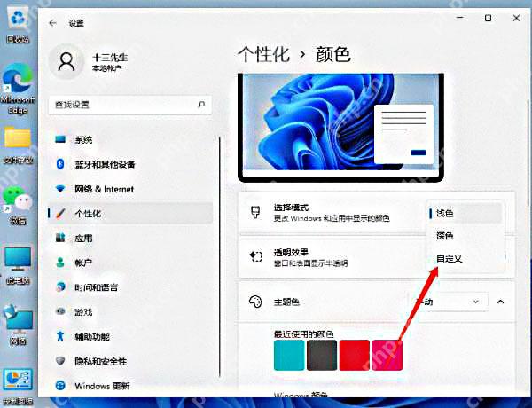Open 蓝牙和其他设备 settings category
Viewport: 532px width, 408px height.
click(x=130, y=164)
